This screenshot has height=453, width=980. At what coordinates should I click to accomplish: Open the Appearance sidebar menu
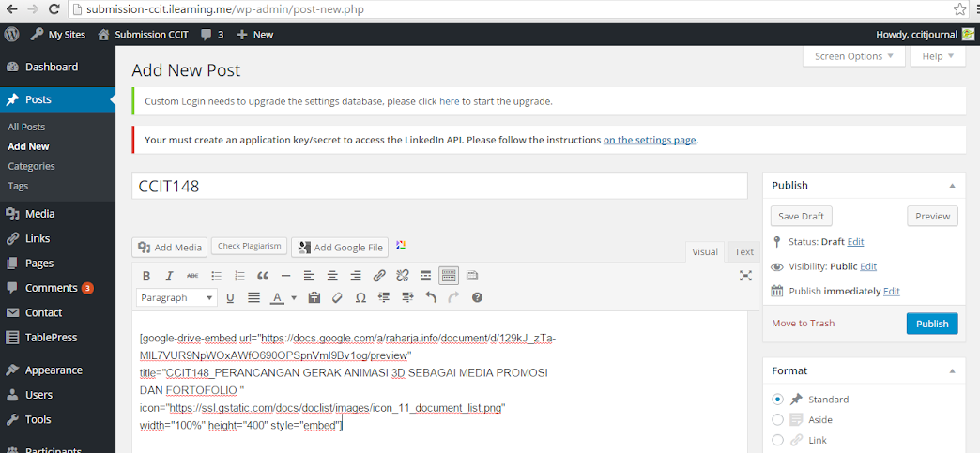(57, 370)
